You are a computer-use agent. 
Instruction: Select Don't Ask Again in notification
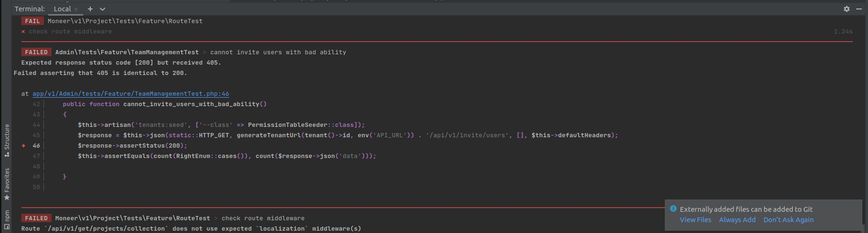click(x=789, y=220)
